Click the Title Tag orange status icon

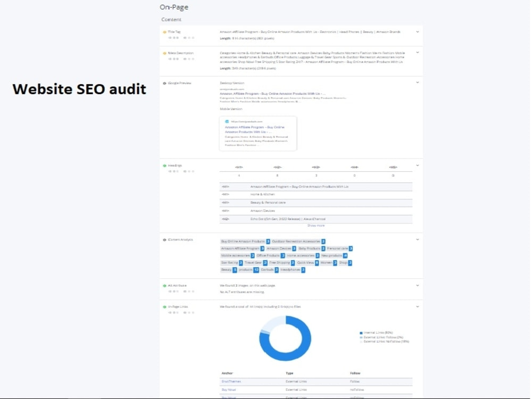[165, 32]
